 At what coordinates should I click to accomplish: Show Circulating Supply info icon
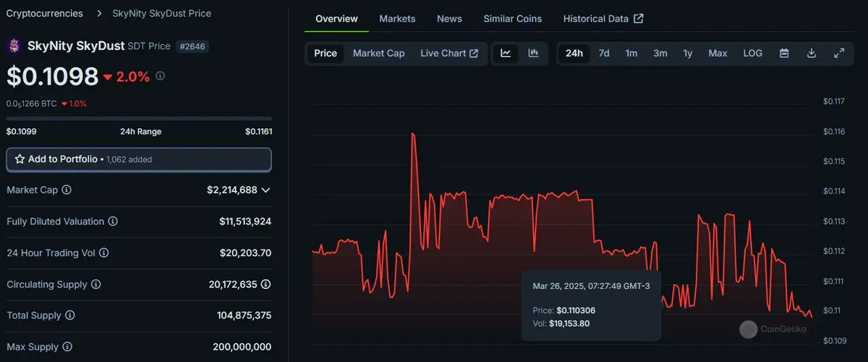pyautogui.click(x=95, y=285)
